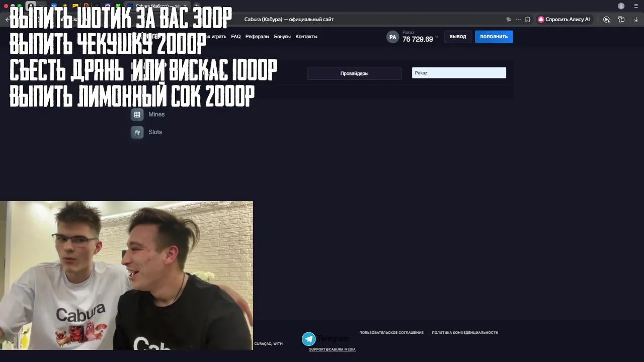
Task: Click the 76 729.69 balance value
Action: tap(418, 39)
